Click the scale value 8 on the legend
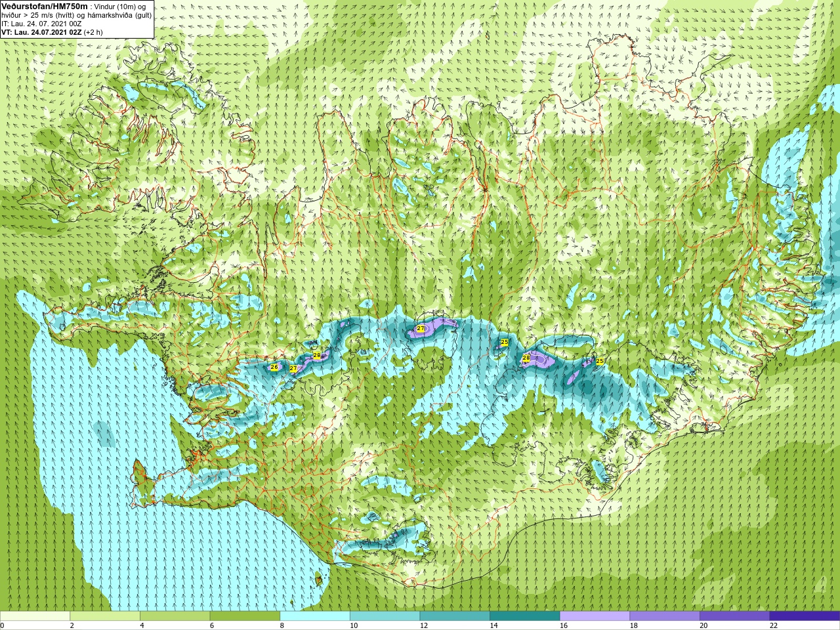The image size is (840, 630). tap(282, 625)
